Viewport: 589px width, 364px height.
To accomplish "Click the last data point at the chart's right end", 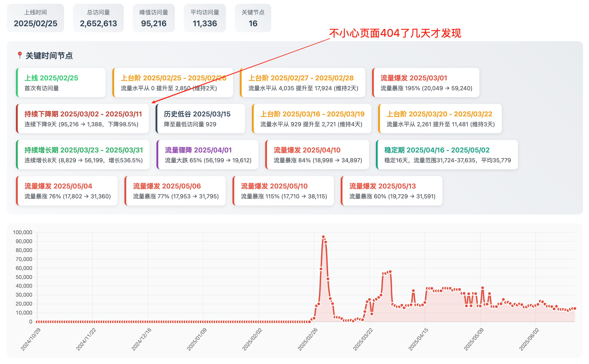I will point(575,309).
